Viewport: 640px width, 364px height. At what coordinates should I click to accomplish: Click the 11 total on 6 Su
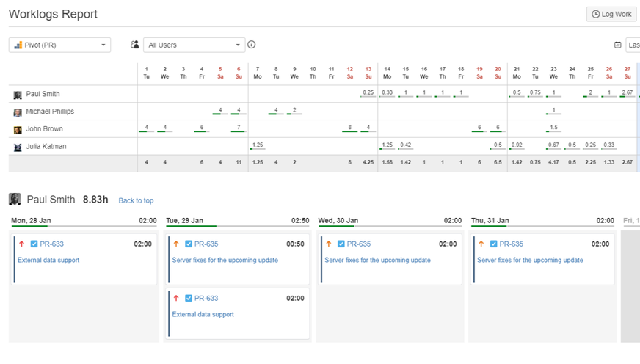[x=239, y=162]
